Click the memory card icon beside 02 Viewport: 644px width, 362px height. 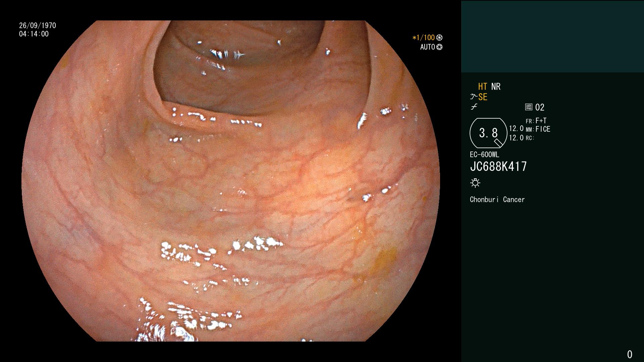(x=529, y=107)
